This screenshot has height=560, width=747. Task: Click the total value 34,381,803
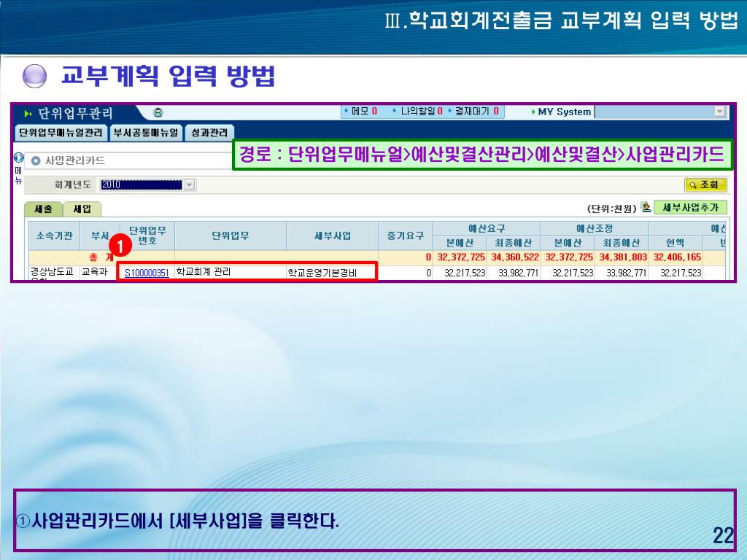tap(623, 257)
